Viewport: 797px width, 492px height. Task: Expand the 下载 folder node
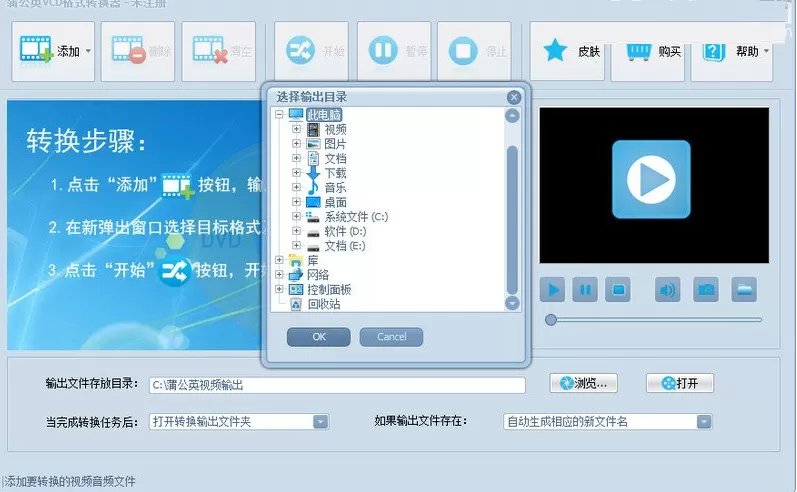296,173
